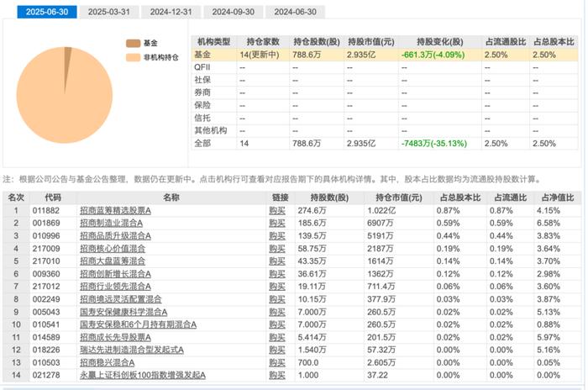Click 购买 for fund 005043
Screen dimensions: 588x390
pos(277,312)
